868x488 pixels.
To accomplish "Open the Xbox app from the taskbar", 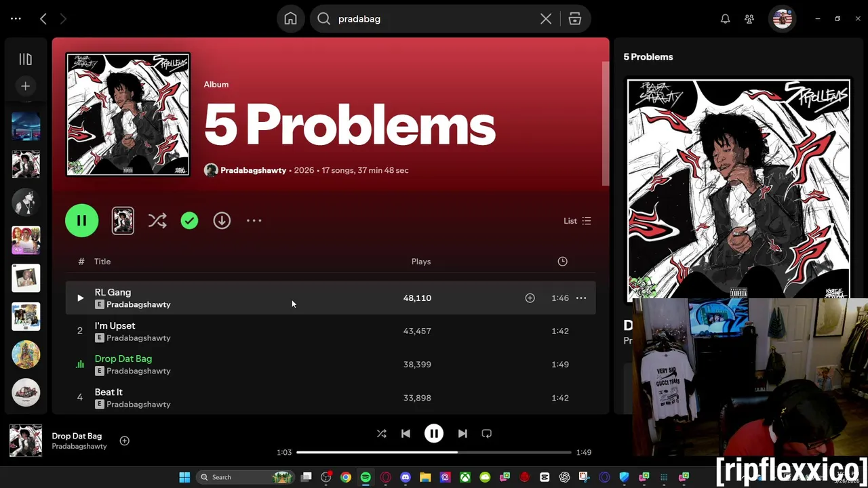I will click(465, 477).
